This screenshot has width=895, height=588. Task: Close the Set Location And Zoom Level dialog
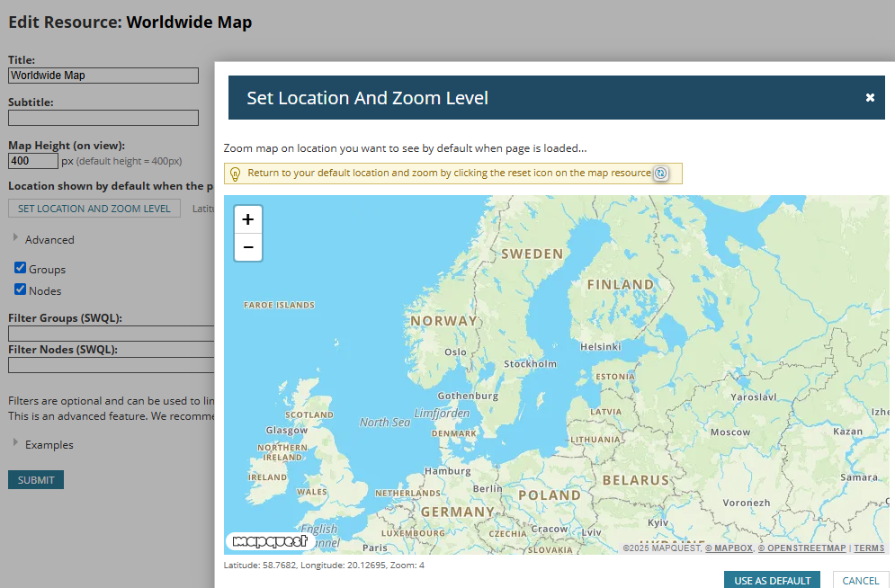point(870,97)
